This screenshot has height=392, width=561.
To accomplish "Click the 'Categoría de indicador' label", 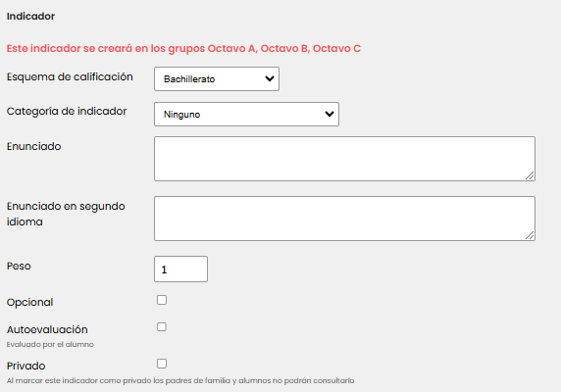I will (67, 111).
